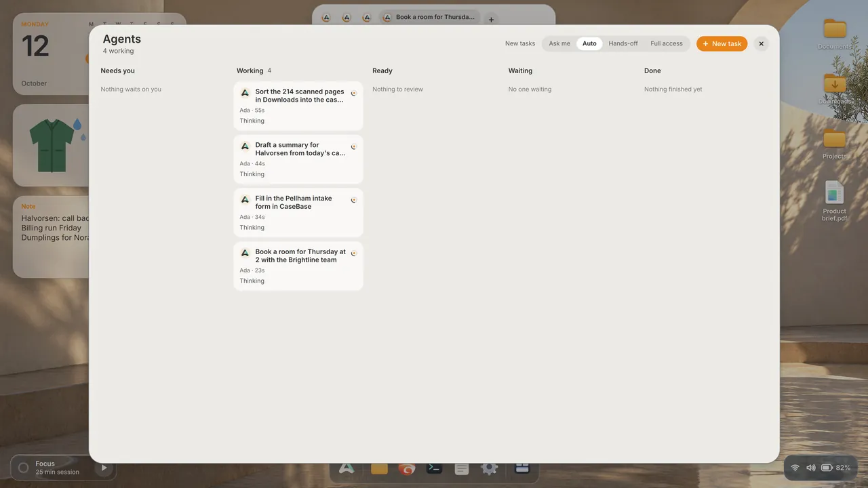
Task: Open the text notes app in the dock
Action: point(462,468)
